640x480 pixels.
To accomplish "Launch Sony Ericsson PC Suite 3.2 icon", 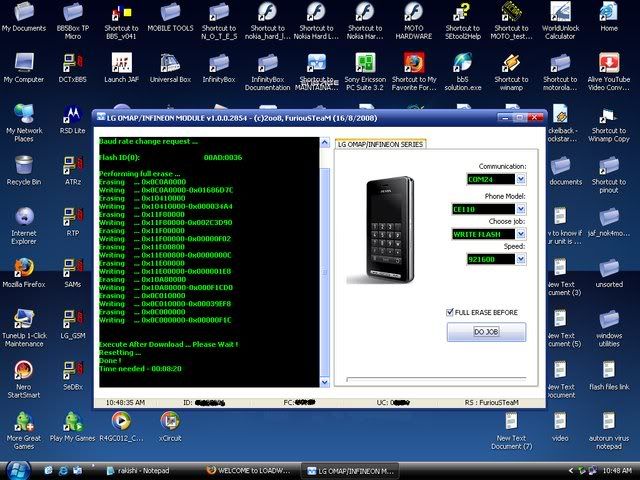I will point(365,72).
